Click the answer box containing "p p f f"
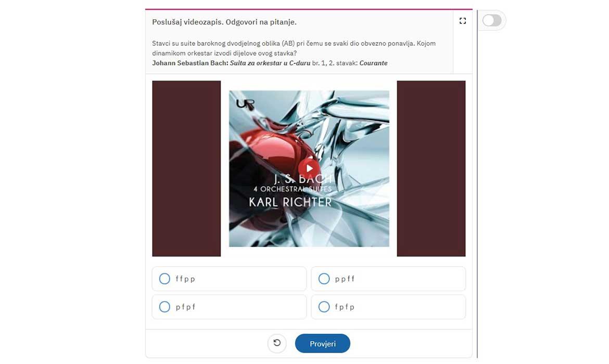Screen dimensions: 609x364 pos(388,279)
